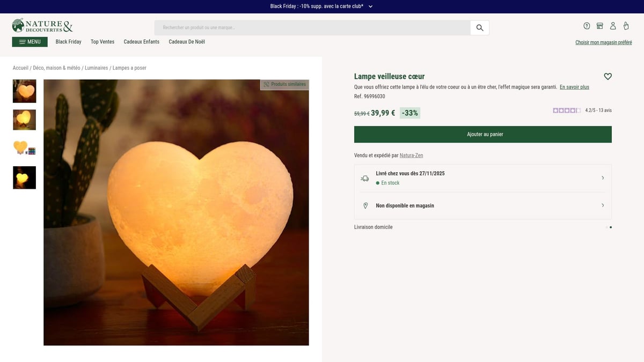Expand the 'Livré chez vous' delivery details chevron

[602, 178]
